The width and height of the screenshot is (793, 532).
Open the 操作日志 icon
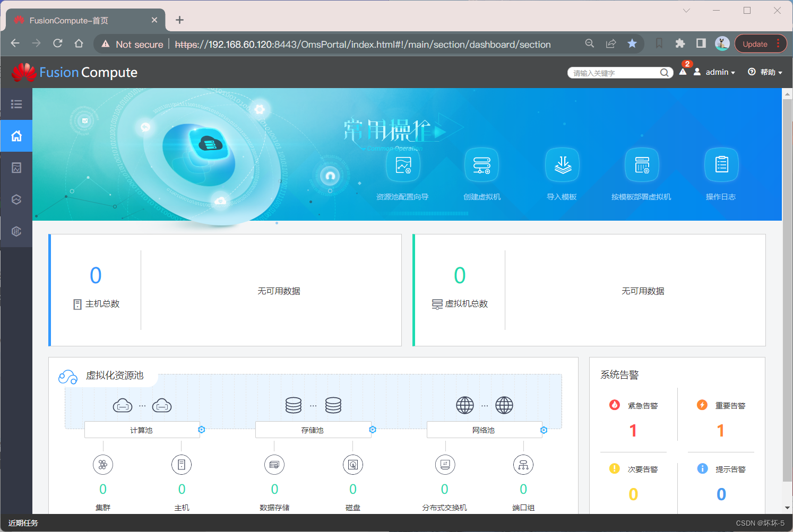point(721,165)
